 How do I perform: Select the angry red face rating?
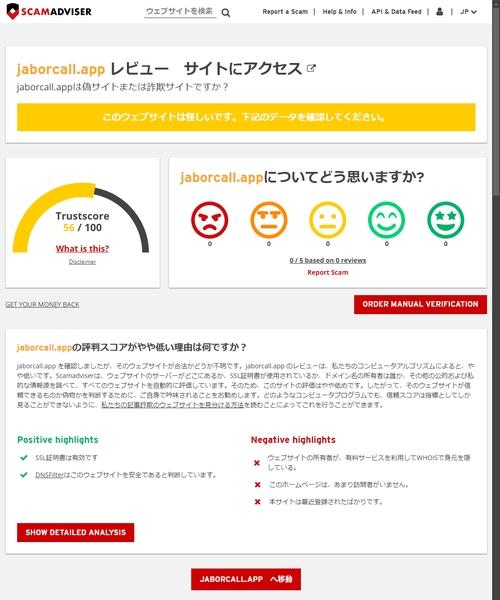(210, 220)
